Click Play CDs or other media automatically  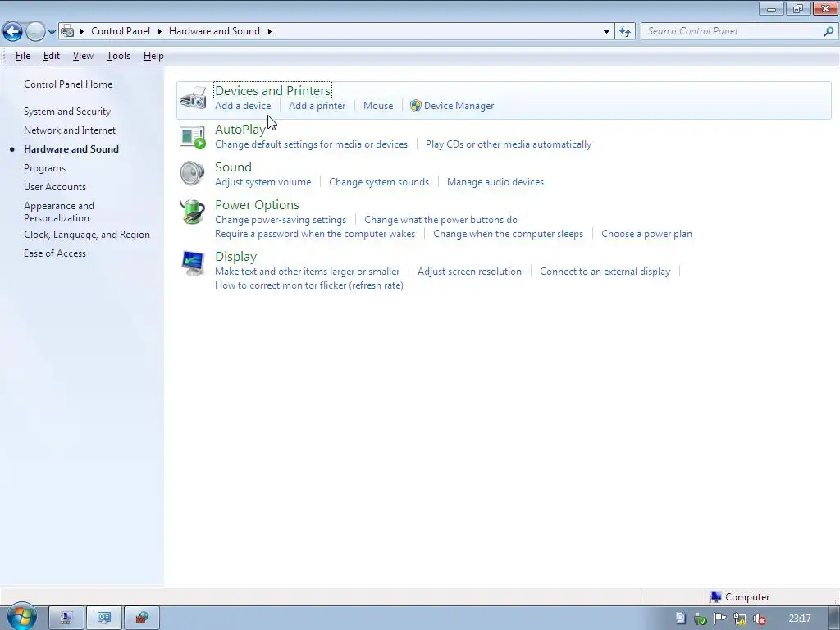pyautogui.click(x=509, y=144)
